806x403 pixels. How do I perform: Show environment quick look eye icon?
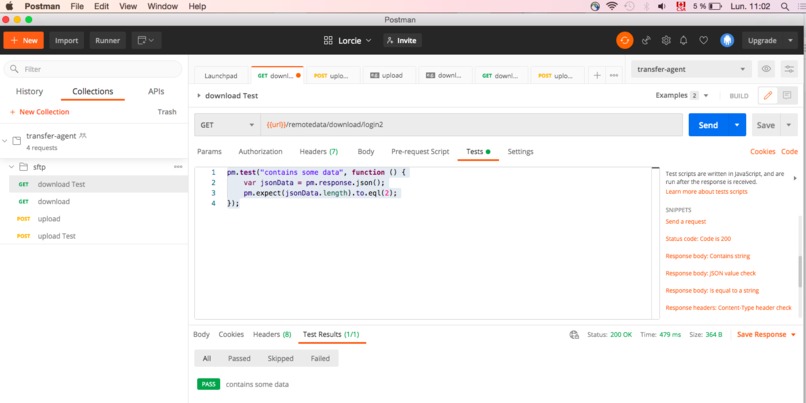click(766, 69)
